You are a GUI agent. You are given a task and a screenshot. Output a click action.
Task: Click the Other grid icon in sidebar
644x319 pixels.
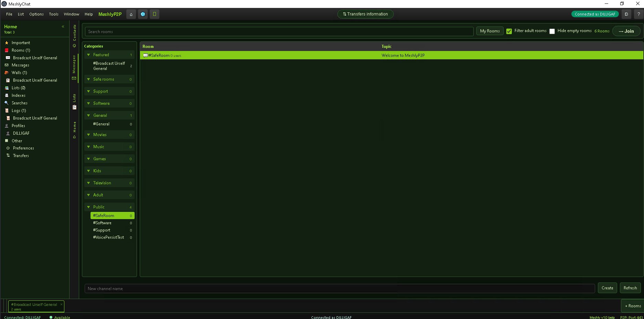(x=7, y=141)
